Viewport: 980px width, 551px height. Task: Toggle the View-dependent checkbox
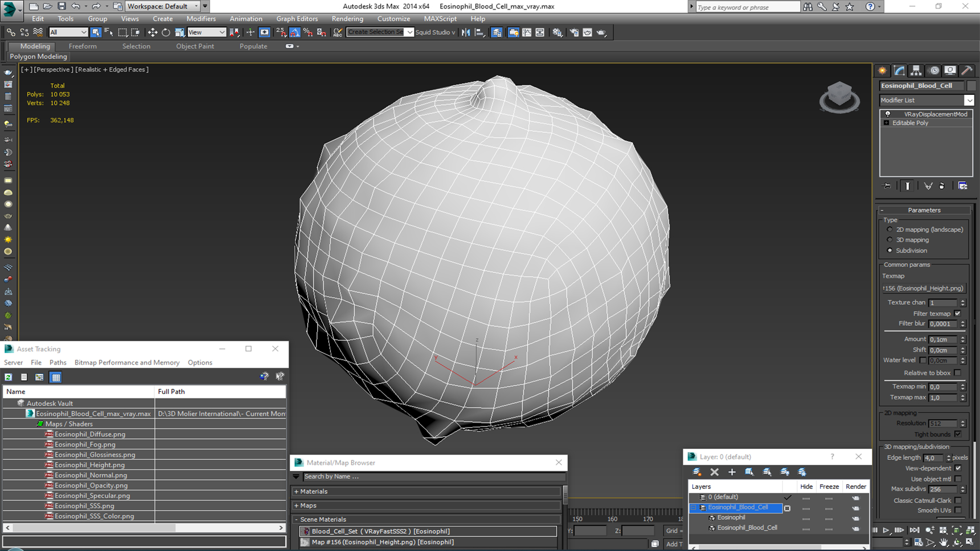point(958,468)
